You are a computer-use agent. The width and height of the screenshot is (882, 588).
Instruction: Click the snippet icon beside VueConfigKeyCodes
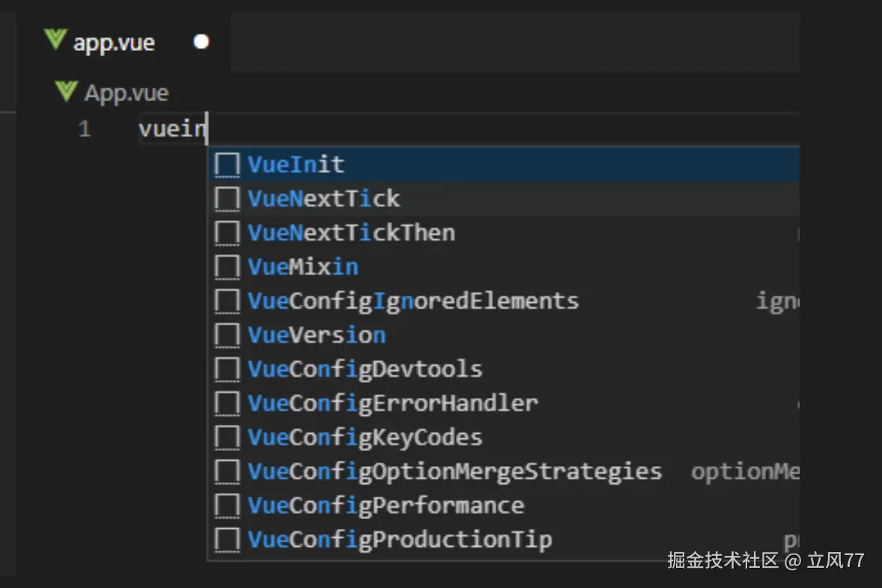coord(227,438)
